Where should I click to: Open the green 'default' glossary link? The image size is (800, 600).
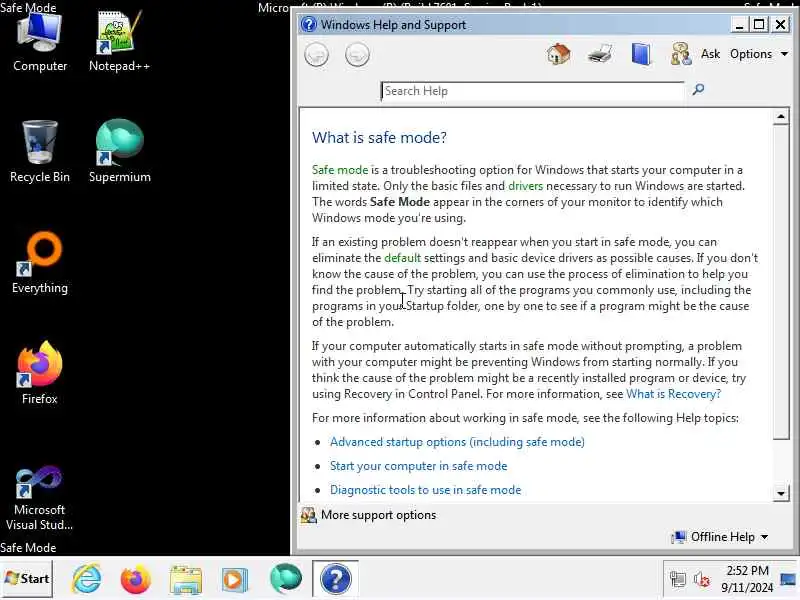click(x=403, y=258)
